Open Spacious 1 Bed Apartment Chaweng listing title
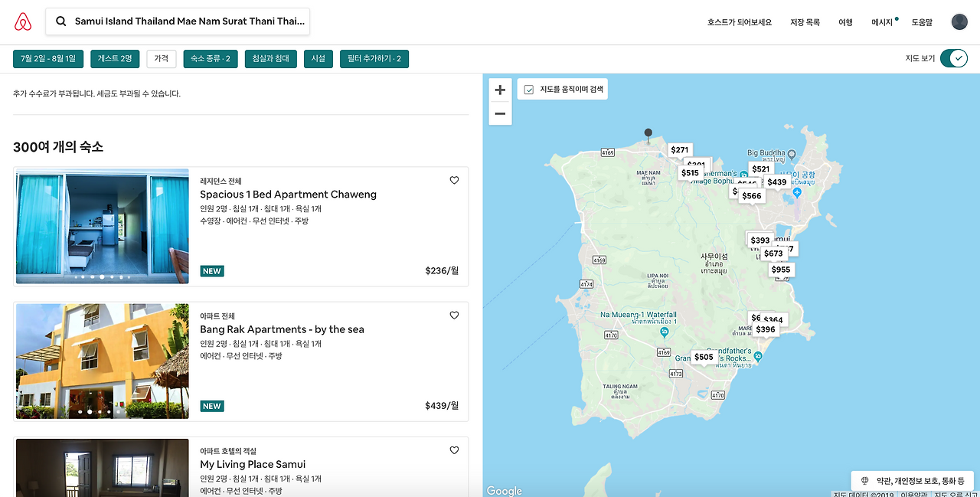Screen dimensions: 980x497 click(288, 195)
